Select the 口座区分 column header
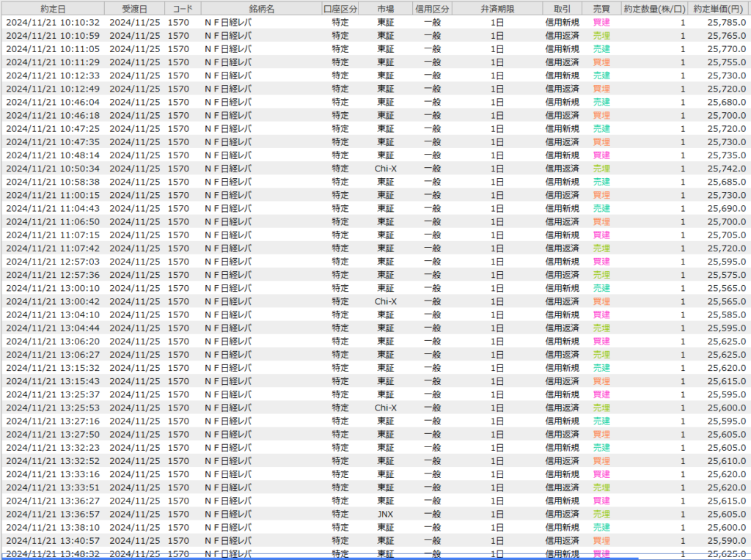The image size is (751, 560). (340, 9)
